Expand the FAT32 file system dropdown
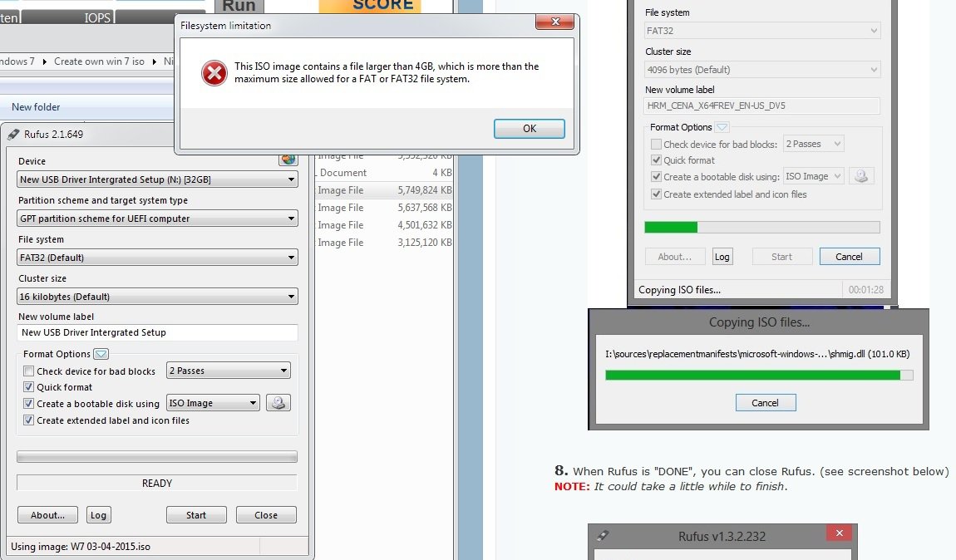This screenshot has width=956, height=560. (157, 258)
